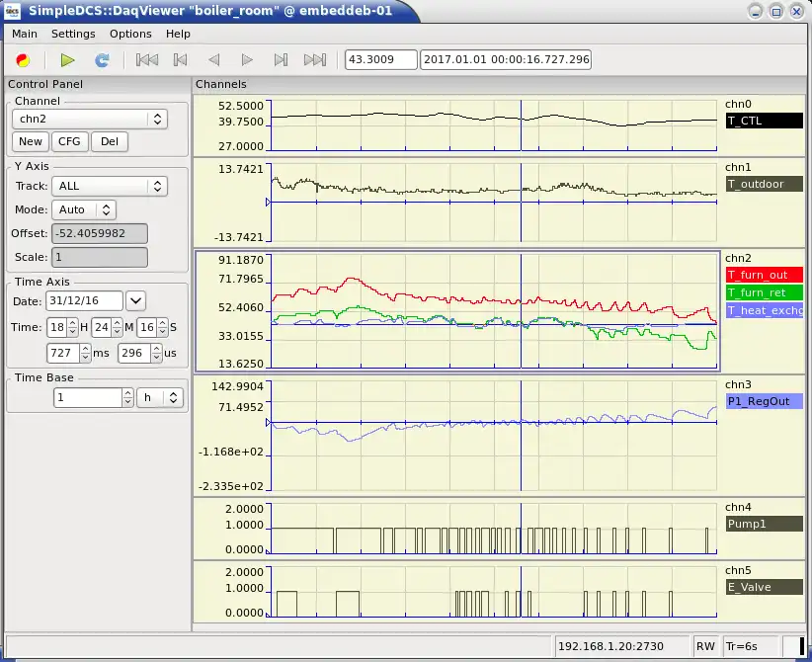
Task: Click the timestamp field in the toolbar
Action: click(x=506, y=60)
